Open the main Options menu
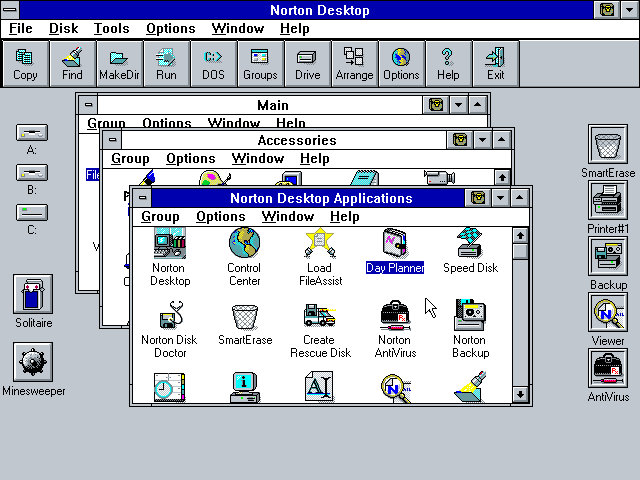This screenshot has width=640, height=480. [x=171, y=29]
